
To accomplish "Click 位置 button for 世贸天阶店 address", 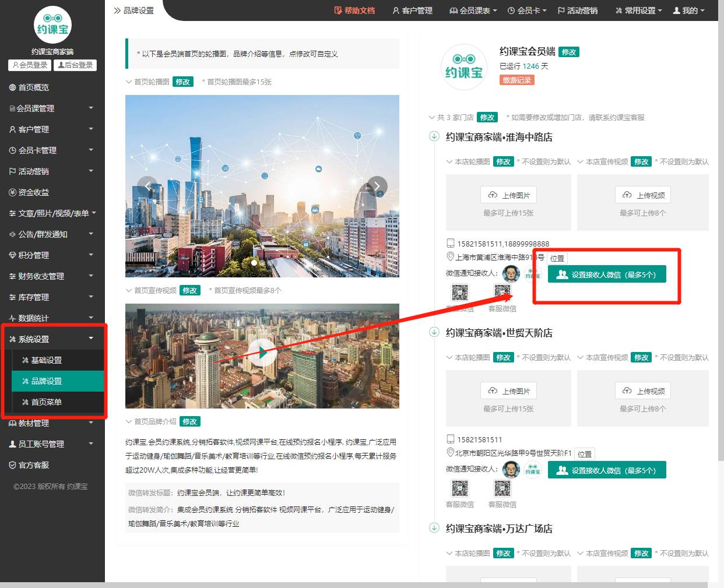I will click(x=585, y=454).
